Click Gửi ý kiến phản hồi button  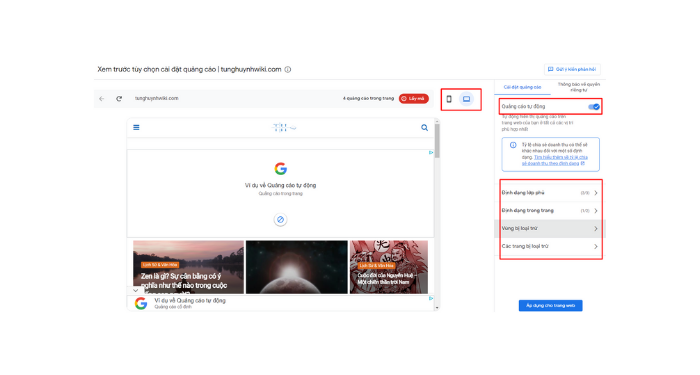tap(572, 69)
